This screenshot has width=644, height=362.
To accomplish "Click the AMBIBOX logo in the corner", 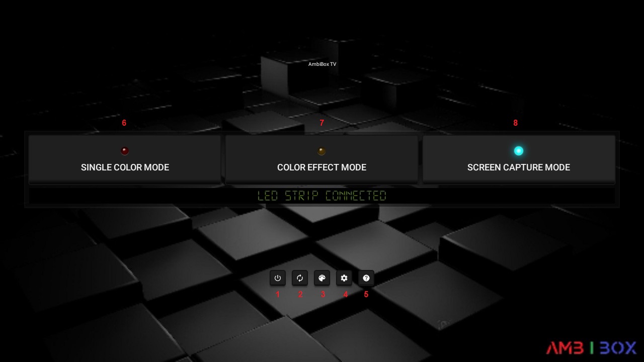I will coord(591,347).
